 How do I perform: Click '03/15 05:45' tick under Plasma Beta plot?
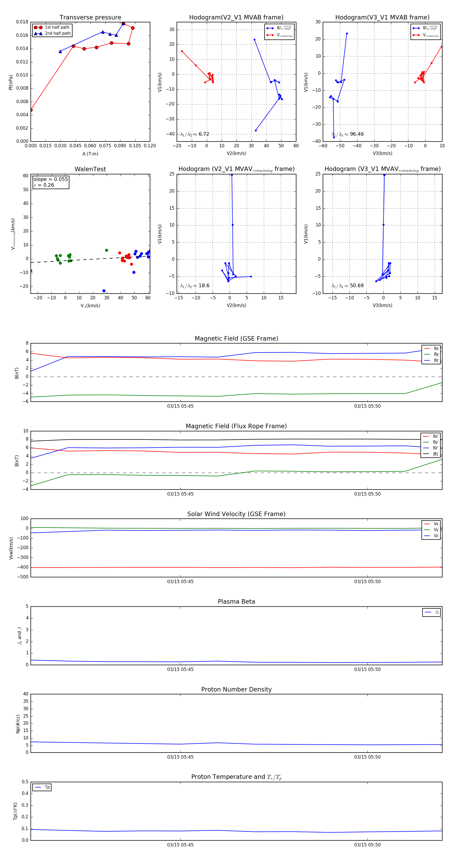[180, 669]
